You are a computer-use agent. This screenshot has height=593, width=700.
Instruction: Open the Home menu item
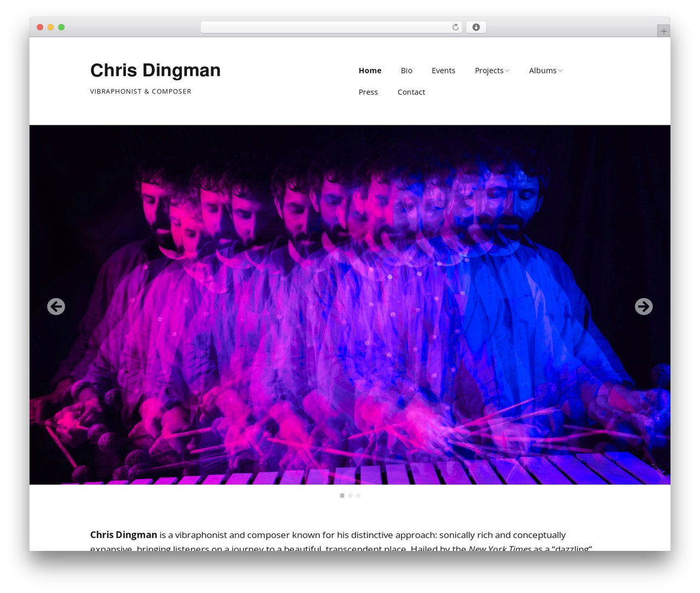click(x=370, y=71)
